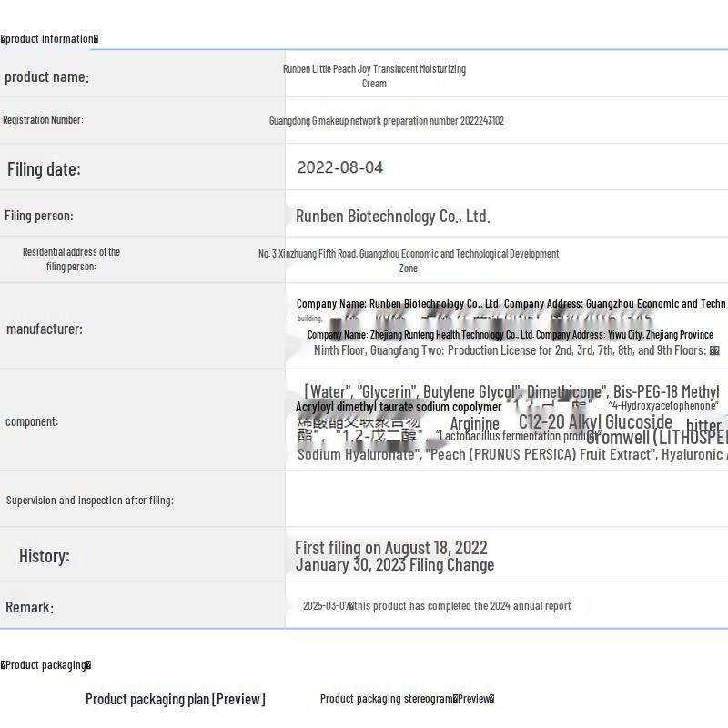
Task: Click the 'Residential address of the filing person:' label
Action: pos(72,259)
